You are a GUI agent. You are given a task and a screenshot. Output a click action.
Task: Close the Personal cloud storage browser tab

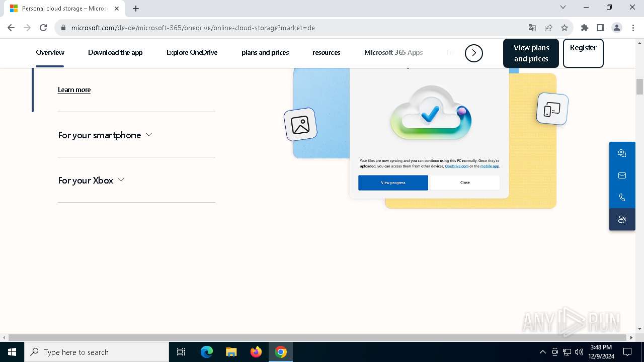pos(117,9)
